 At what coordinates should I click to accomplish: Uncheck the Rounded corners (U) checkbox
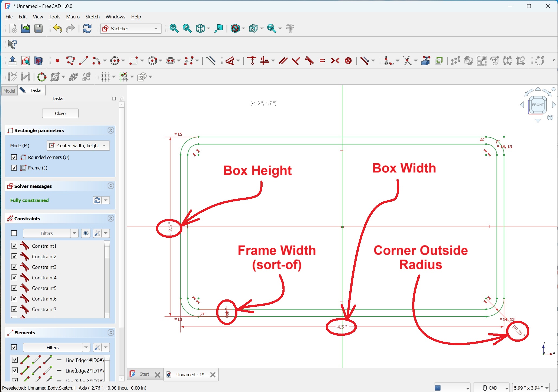pos(14,157)
